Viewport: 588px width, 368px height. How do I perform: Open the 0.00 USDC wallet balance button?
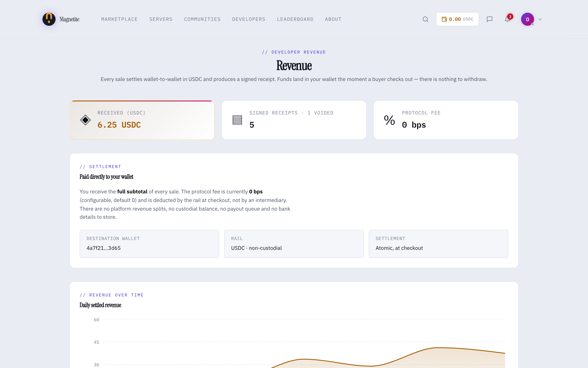[x=457, y=19]
